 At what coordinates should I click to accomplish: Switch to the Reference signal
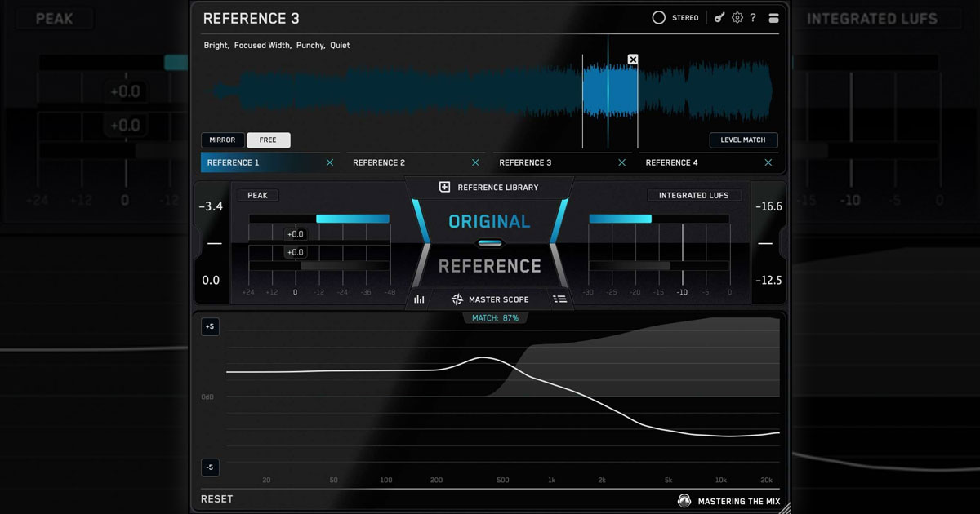click(489, 266)
